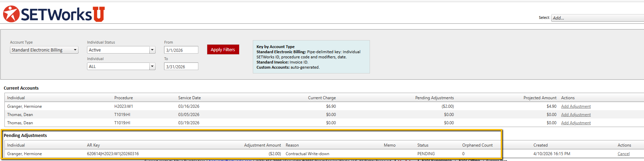Click the Current Charge column header
644x161 pixels.
(x=322, y=98)
